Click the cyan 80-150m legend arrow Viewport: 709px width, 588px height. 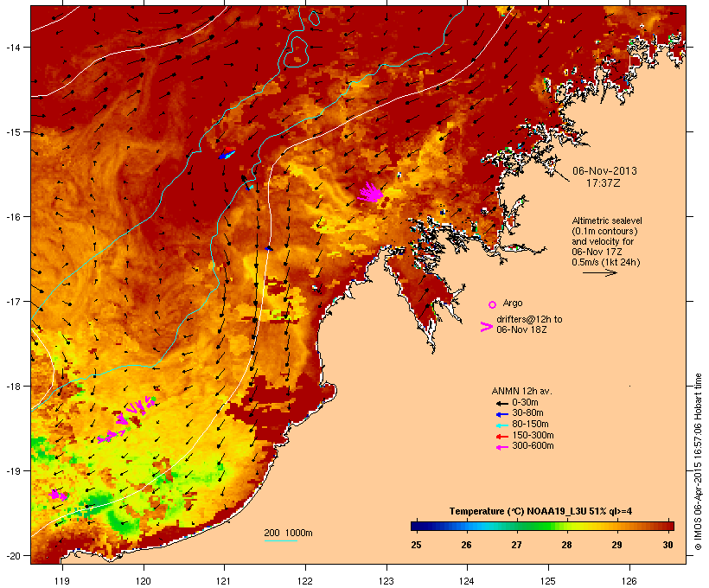click(x=502, y=425)
